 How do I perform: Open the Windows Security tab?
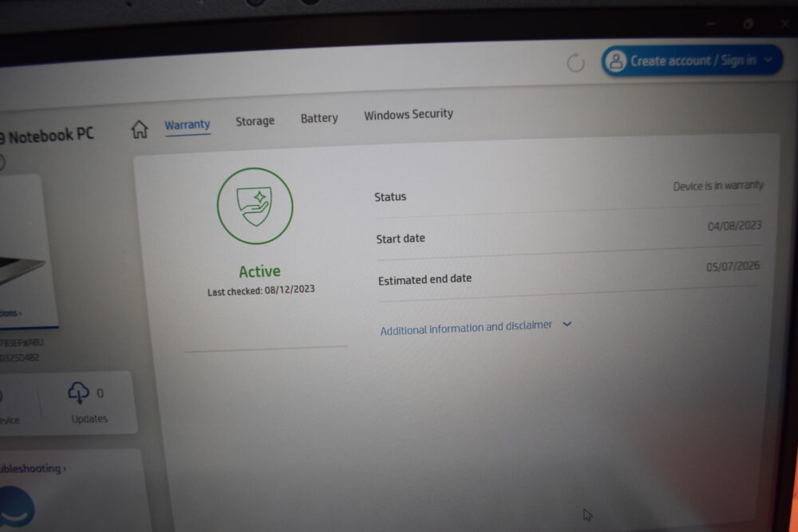point(409,114)
